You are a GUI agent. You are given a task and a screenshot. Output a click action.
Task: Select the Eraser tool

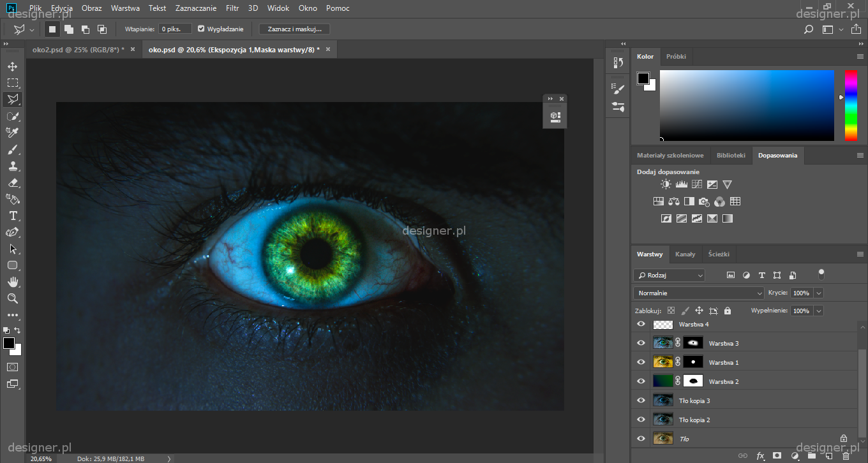coord(12,183)
